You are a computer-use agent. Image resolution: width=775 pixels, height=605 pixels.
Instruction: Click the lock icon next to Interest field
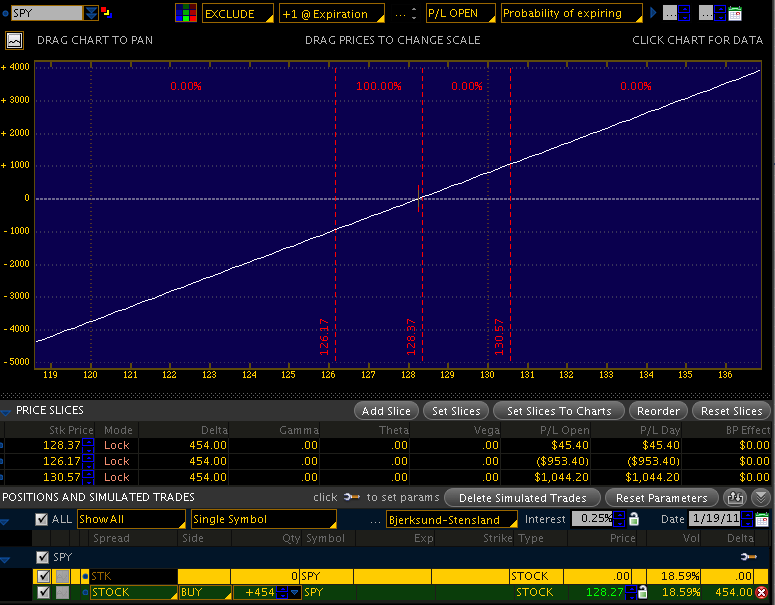(x=634, y=520)
